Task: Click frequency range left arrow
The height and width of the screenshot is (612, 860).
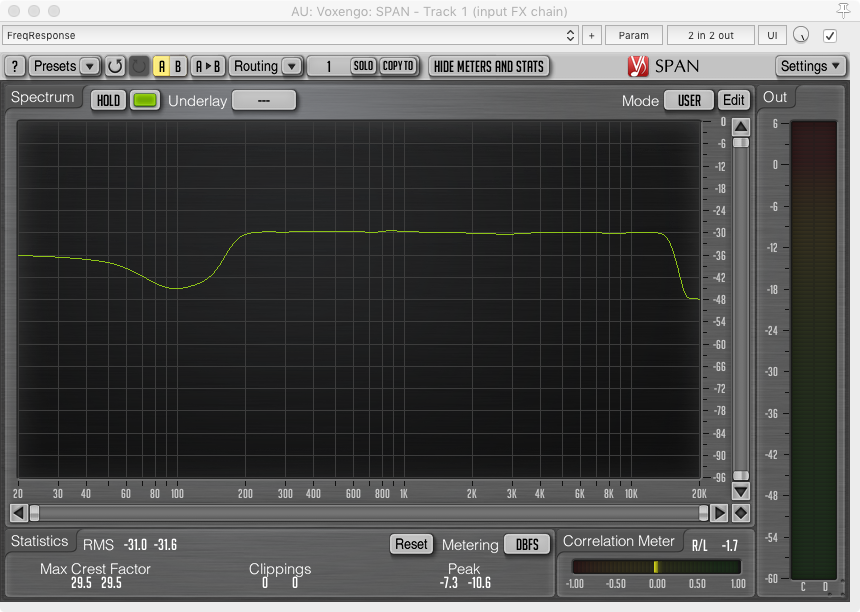Action: (x=19, y=513)
